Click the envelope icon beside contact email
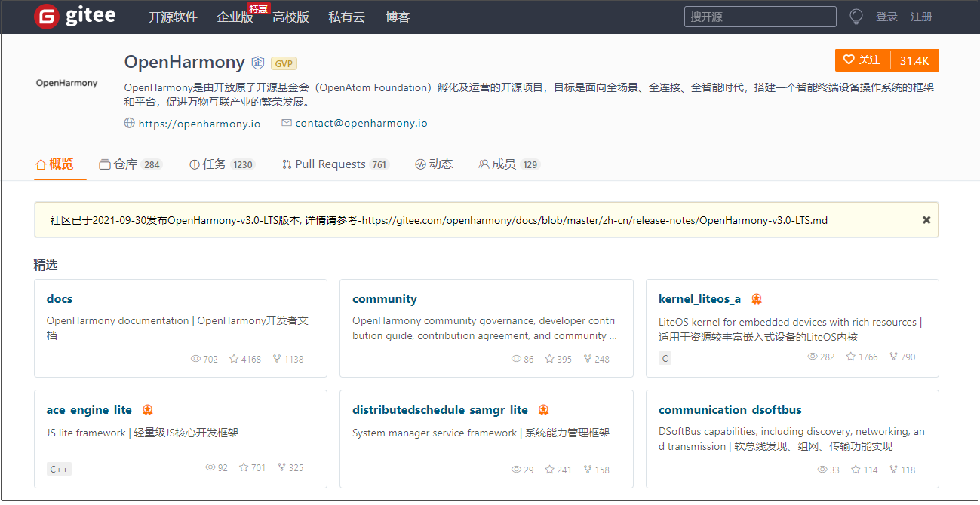The width and height of the screenshot is (980, 505). [x=287, y=123]
